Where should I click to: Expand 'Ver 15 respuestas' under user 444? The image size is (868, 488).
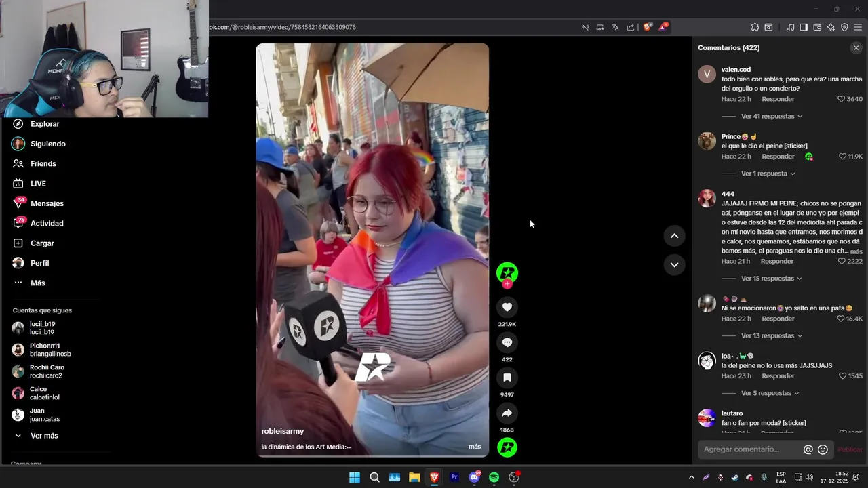[772, 279]
